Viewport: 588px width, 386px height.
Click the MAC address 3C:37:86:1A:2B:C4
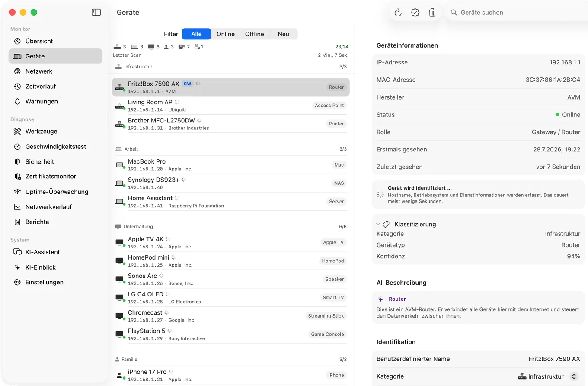pyautogui.click(x=553, y=80)
